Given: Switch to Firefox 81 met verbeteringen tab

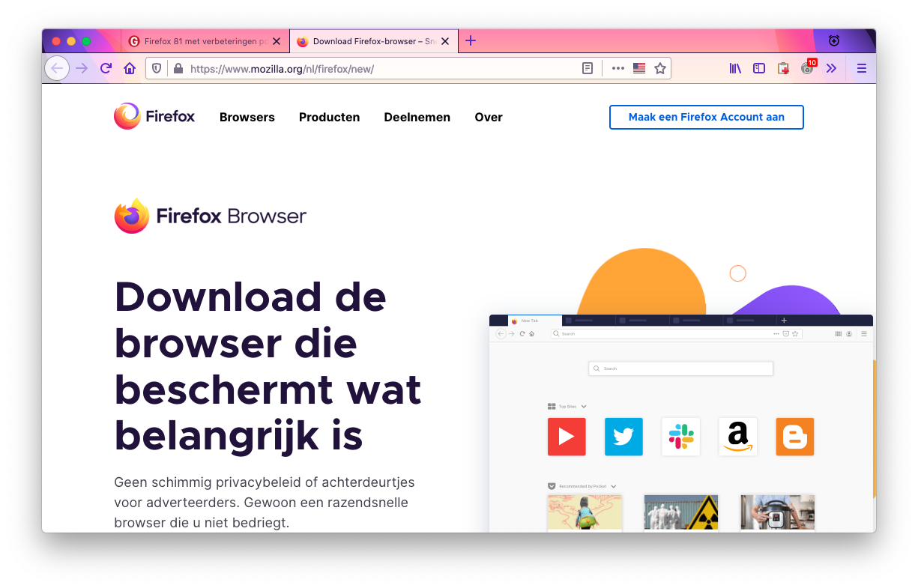Looking at the screenshot, I should click(x=199, y=41).
